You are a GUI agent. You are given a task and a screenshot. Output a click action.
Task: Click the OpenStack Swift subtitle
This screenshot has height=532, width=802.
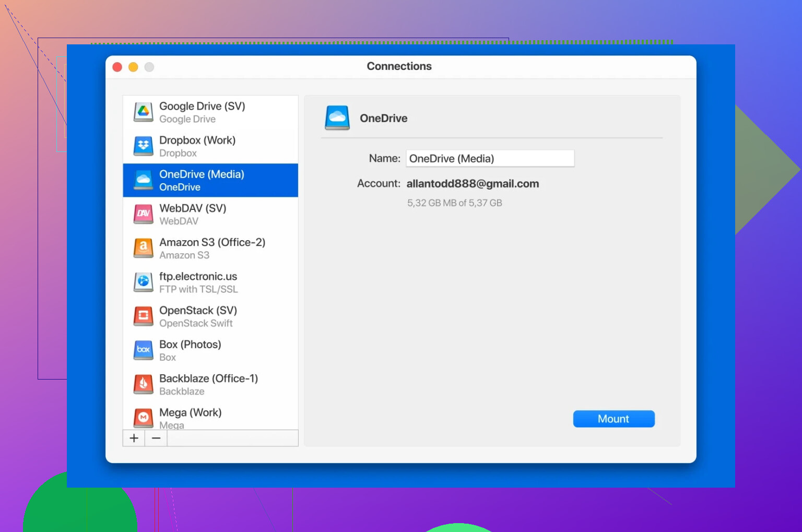(196, 323)
